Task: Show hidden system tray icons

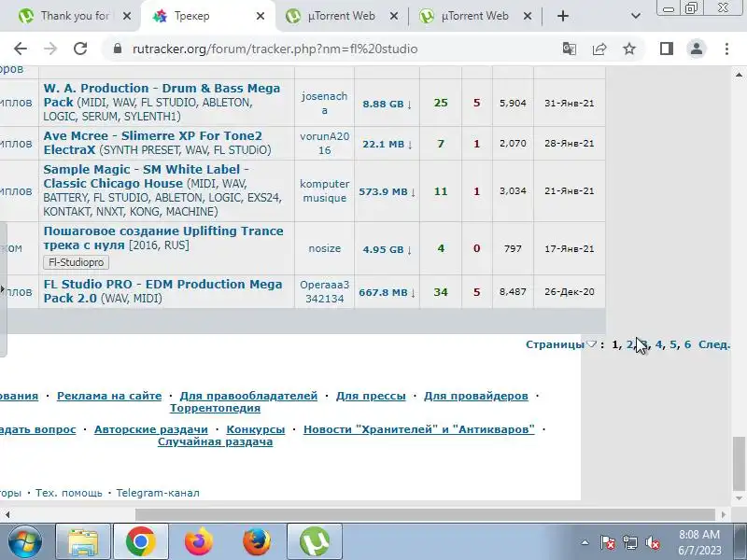Action: point(585,542)
